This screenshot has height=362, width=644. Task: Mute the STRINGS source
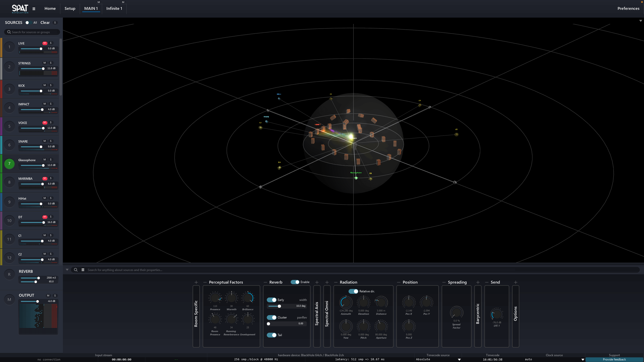pos(45,63)
